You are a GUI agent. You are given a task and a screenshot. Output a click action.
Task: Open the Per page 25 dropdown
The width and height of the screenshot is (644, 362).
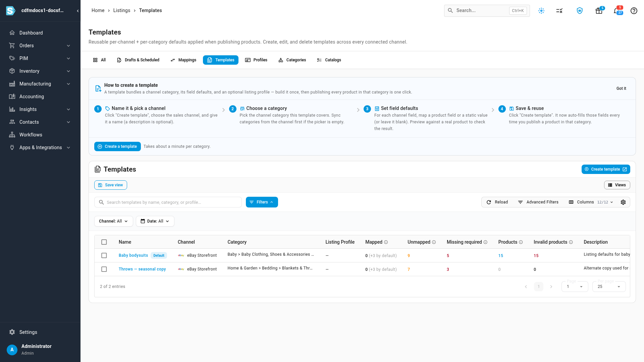coord(609,287)
